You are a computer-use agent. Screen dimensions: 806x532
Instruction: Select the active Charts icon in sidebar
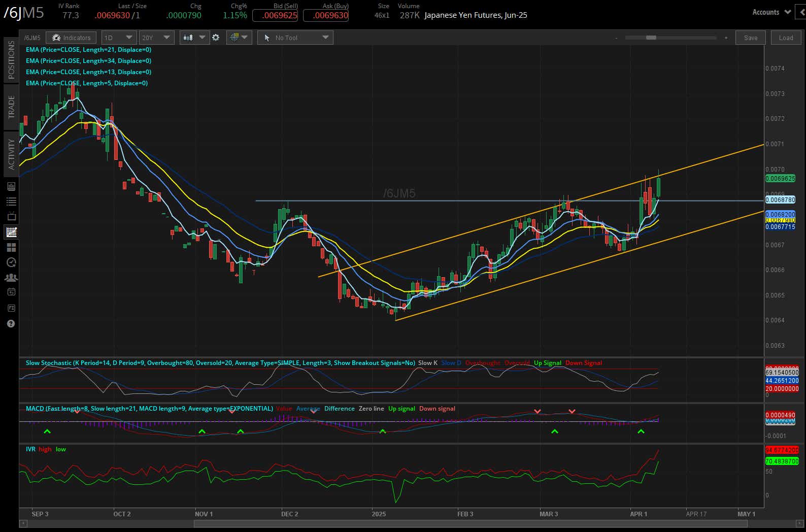point(11,232)
